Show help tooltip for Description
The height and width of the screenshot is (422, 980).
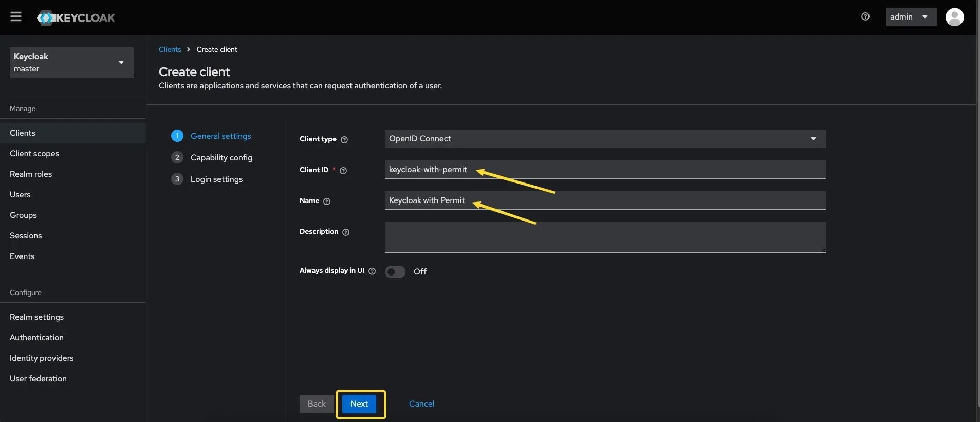[x=346, y=232]
